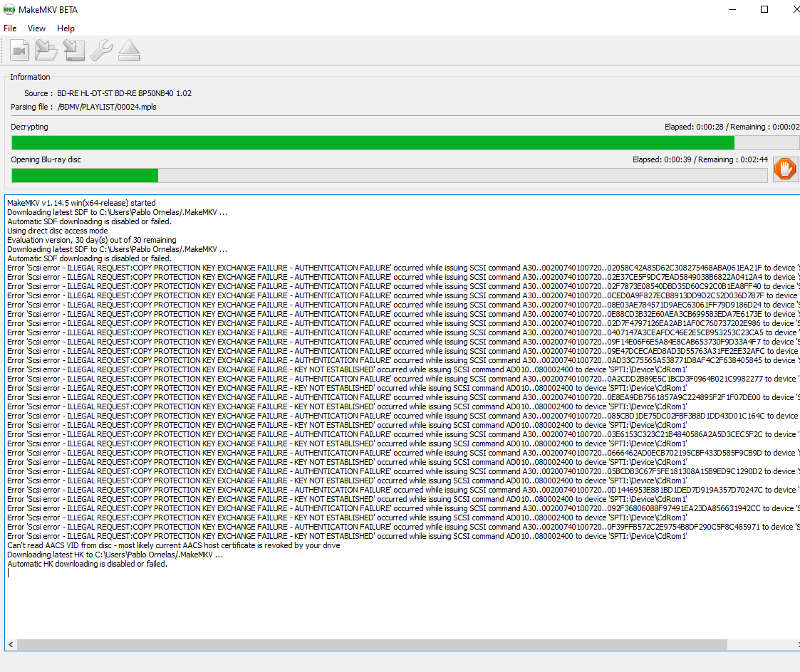This screenshot has width=800, height=672.
Task: Click the Opening Blu-ray disc progress bar
Action: tap(389, 175)
